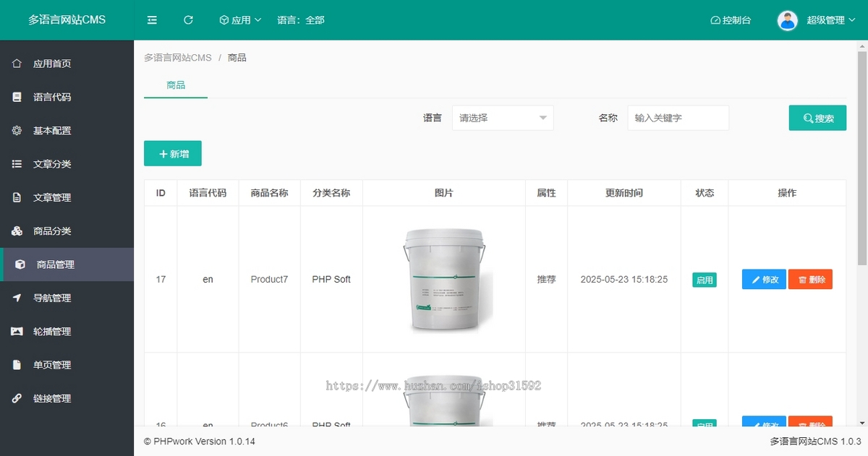Click the en code in Product7 row
This screenshot has height=456, width=868.
pyautogui.click(x=208, y=279)
